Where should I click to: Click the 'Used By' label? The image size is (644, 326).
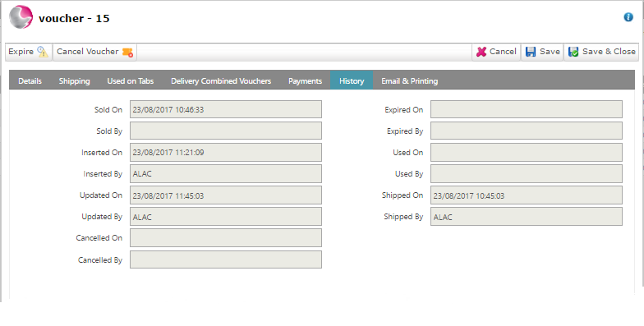point(409,174)
